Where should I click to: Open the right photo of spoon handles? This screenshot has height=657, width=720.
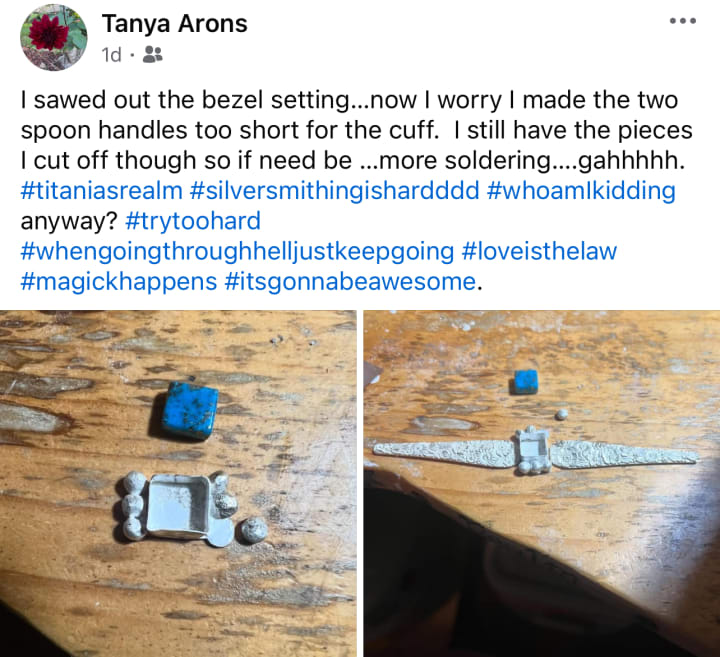click(542, 483)
